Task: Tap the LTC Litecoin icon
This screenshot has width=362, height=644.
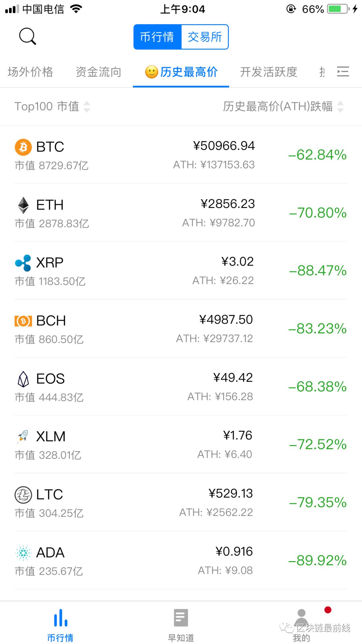Action: pyautogui.click(x=23, y=495)
